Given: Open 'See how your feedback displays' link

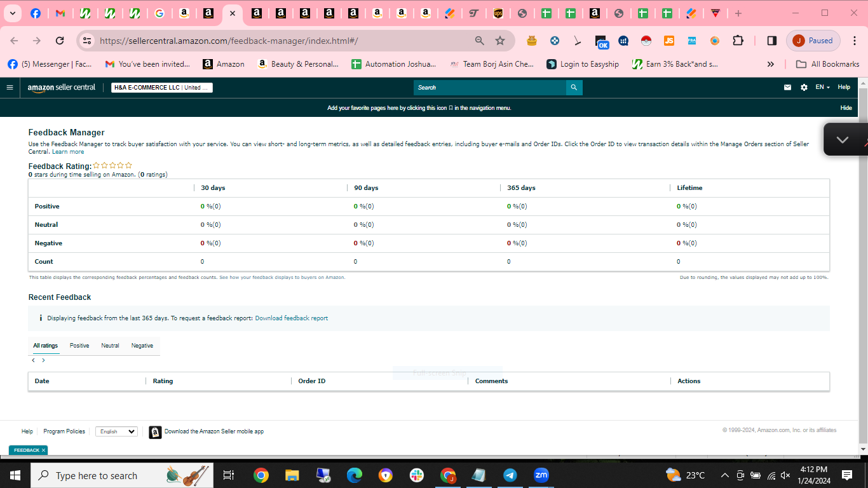Looking at the screenshot, I should point(282,278).
